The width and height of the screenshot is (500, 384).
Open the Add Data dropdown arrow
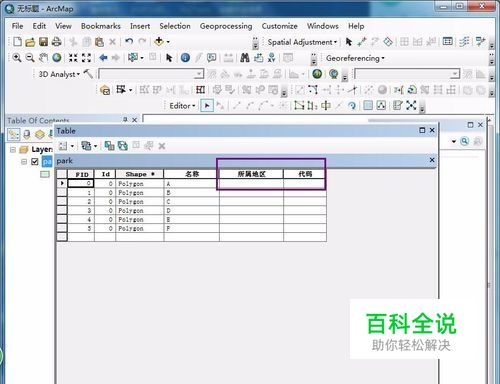(168, 42)
